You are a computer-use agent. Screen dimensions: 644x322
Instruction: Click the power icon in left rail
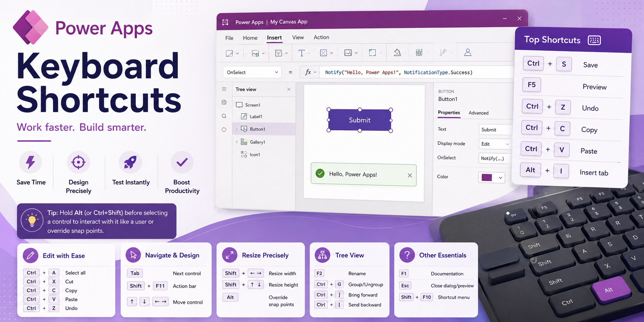click(224, 130)
